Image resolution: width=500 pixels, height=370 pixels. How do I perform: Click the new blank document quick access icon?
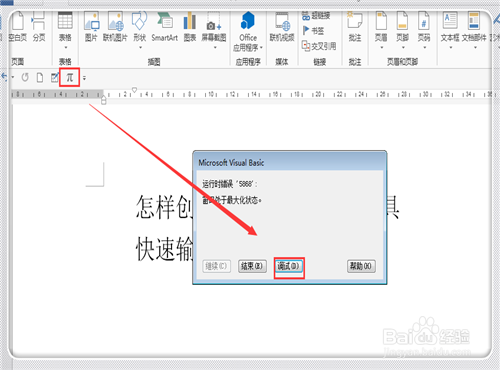40,78
